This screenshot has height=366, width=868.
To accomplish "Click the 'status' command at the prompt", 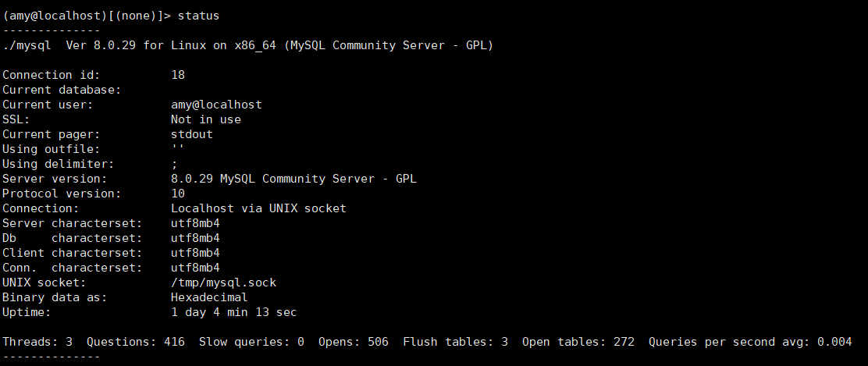I will coord(199,16).
